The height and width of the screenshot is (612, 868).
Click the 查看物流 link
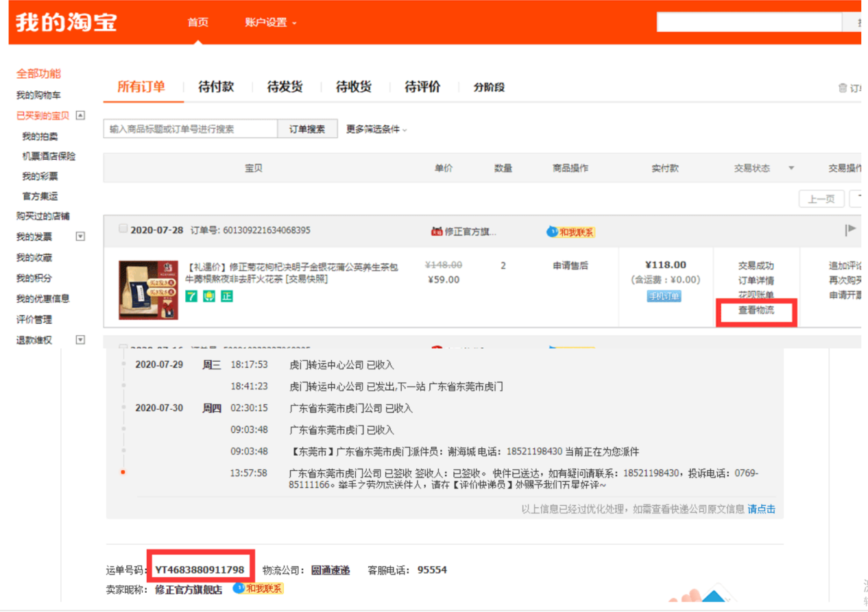(x=756, y=310)
